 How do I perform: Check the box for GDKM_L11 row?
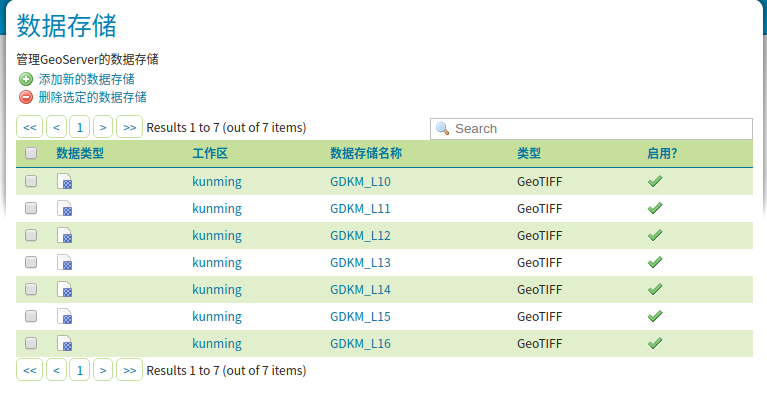[31, 208]
